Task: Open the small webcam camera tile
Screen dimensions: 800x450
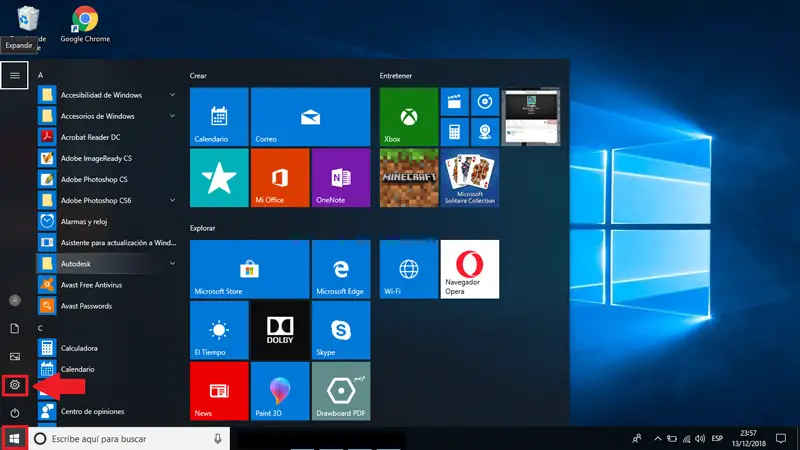Action: point(485,132)
